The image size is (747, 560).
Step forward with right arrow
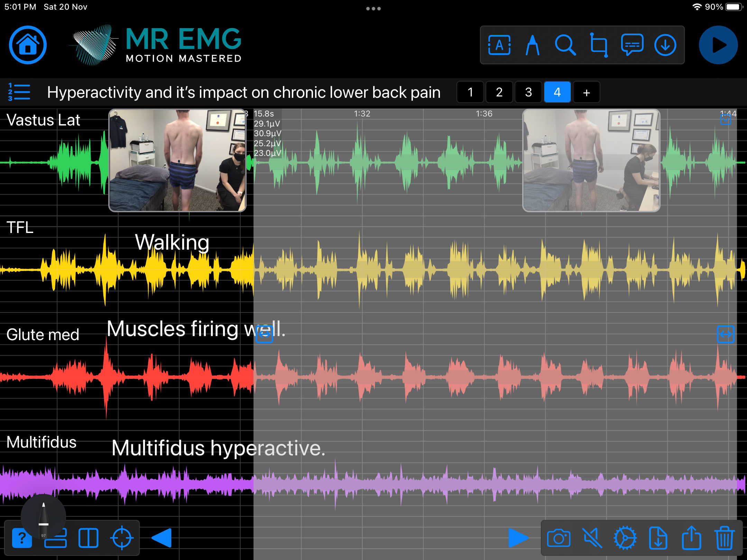(518, 538)
